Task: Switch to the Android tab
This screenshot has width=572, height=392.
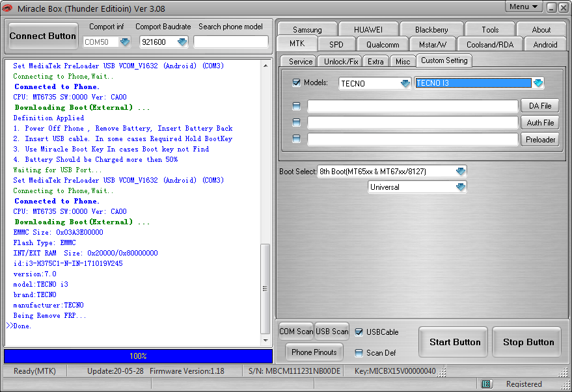Action: tap(545, 44)
